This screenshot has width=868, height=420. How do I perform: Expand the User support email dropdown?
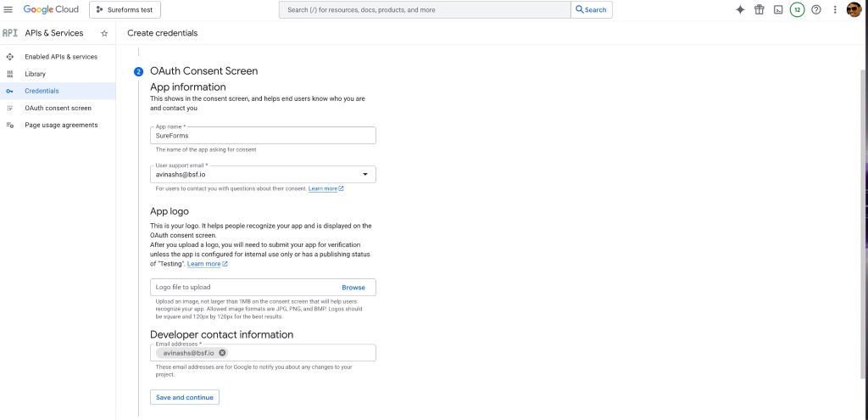(263, 175)
